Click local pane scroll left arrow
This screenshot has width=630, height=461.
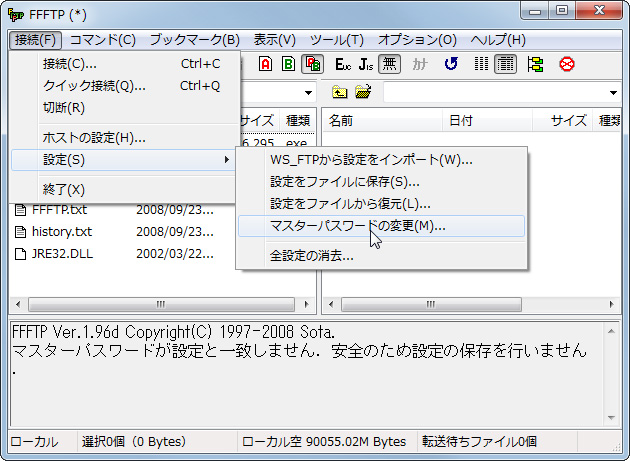pyautogui.click(x=18, y=304)
